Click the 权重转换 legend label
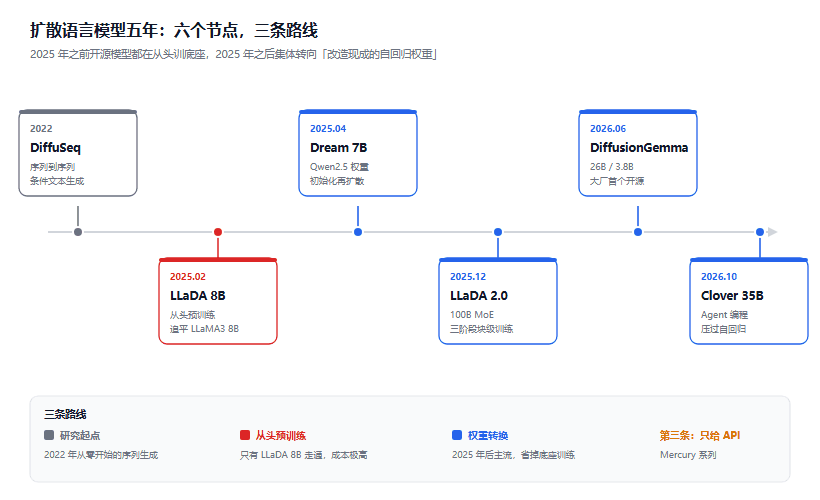The height and width of the screenshot is (500, 820). pos(488,436)
